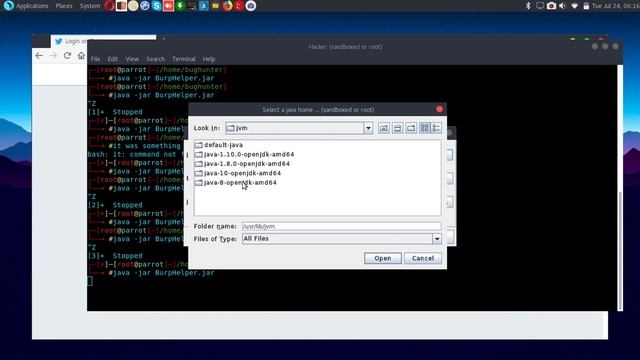The image size is (640, 360).
Task: Open the terminal Terminal menu
Action: [184, 59]
